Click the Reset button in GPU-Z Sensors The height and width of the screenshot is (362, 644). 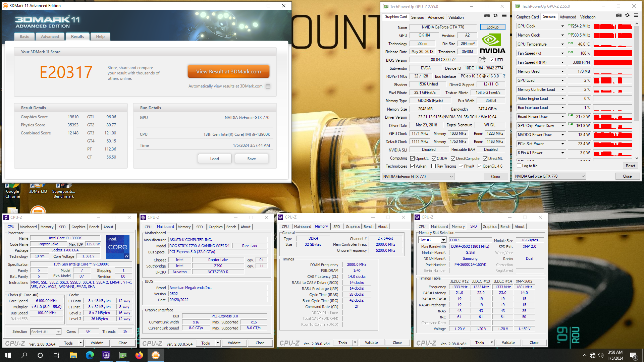tap(630, 166)
